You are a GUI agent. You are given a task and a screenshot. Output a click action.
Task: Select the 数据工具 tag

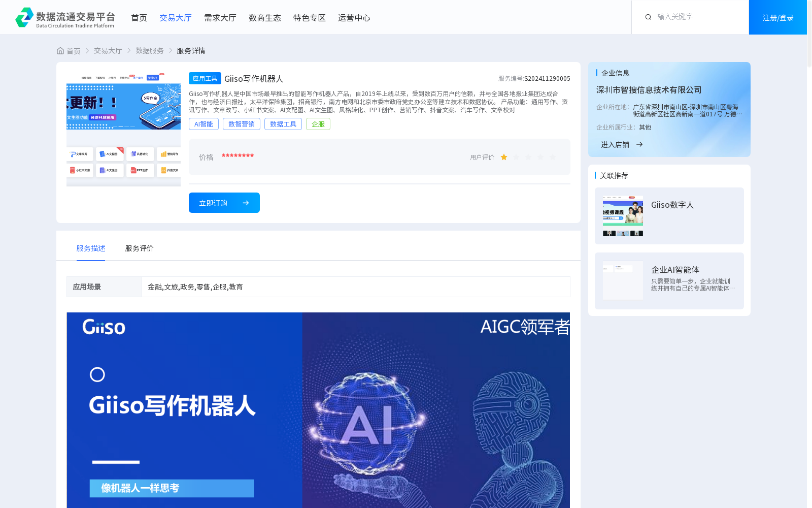click(283, 124)
